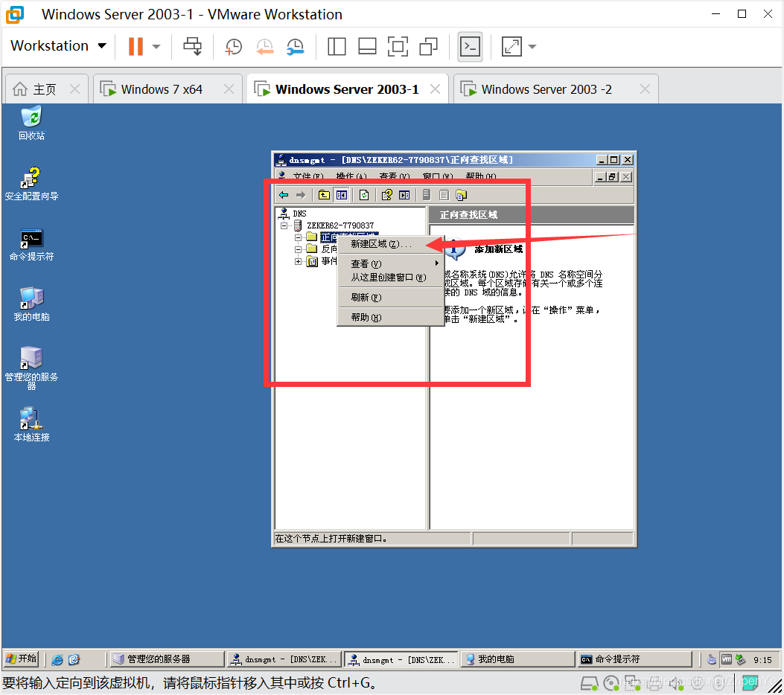Click the console view toolbar button
Image resolution: width=784 pixels, height=695 pixels.
click(470, 47)
